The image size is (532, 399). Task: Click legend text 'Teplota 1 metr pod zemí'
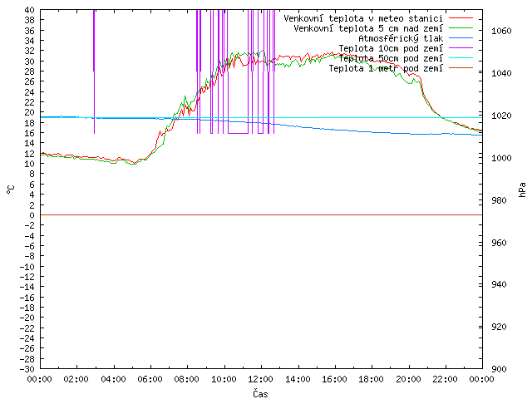386,68
